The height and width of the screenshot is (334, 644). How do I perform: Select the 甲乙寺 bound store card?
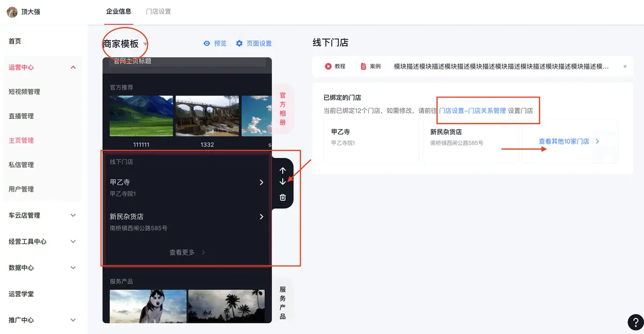(x=371, y=142)
